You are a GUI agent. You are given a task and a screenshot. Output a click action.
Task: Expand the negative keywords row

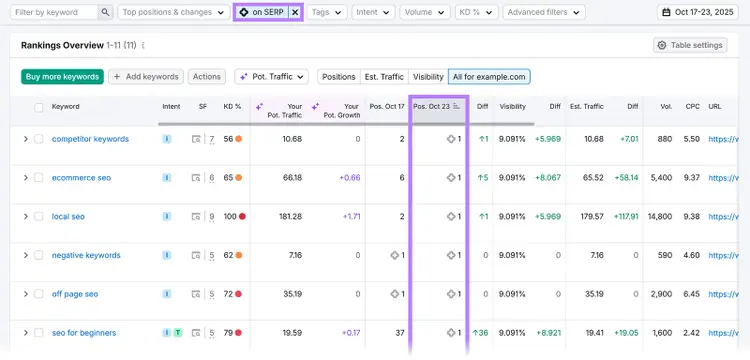click(26, 255)
